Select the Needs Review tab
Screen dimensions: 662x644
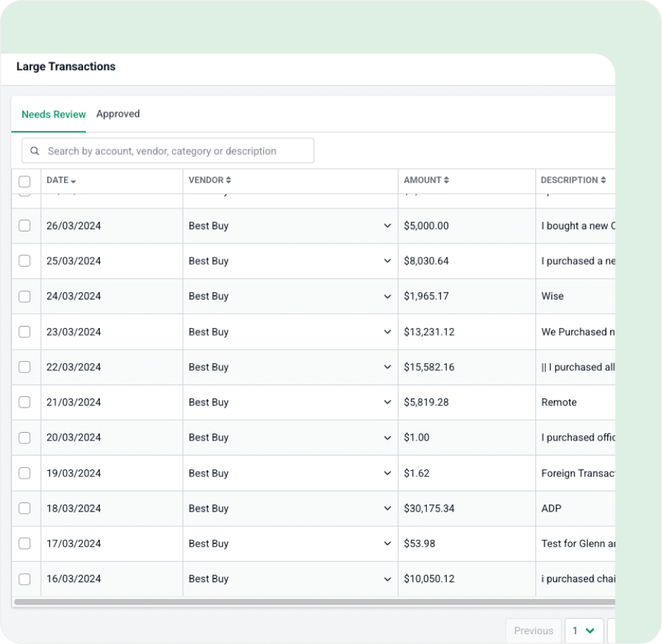point(53,113)
